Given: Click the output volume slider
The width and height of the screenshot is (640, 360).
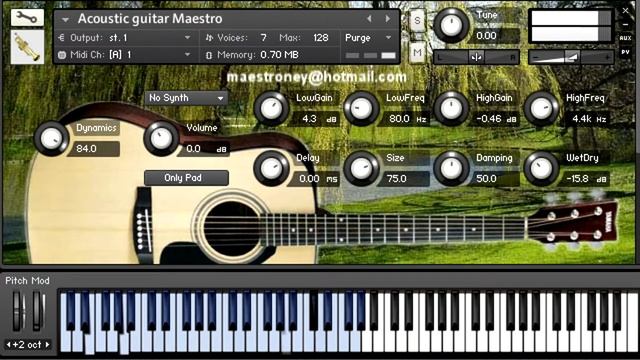Looking at the screenshot, I should 571,58.
